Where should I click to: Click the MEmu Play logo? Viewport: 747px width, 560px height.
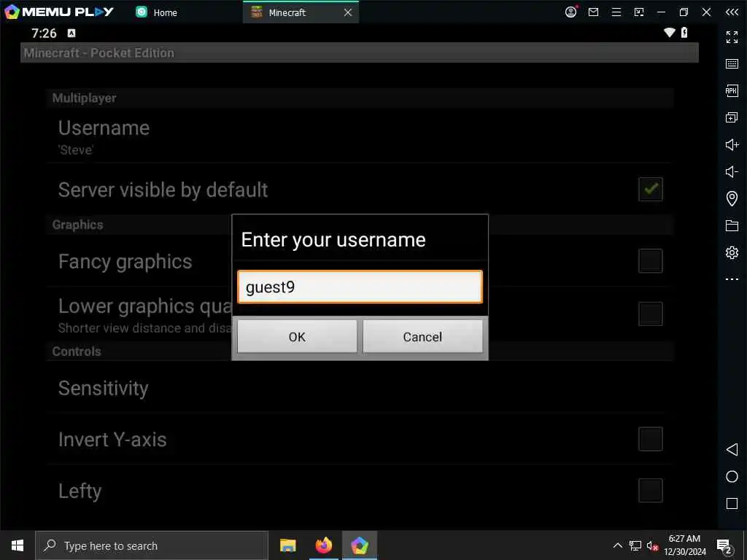59,12
